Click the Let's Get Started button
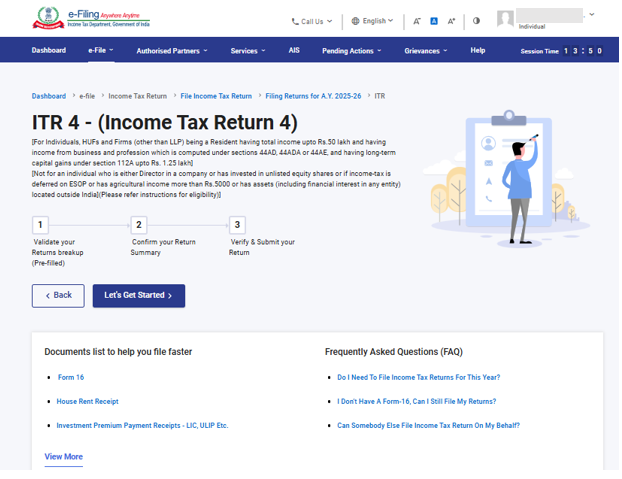The height and width of the screenshot is (479, 622). tap(138, 296)
